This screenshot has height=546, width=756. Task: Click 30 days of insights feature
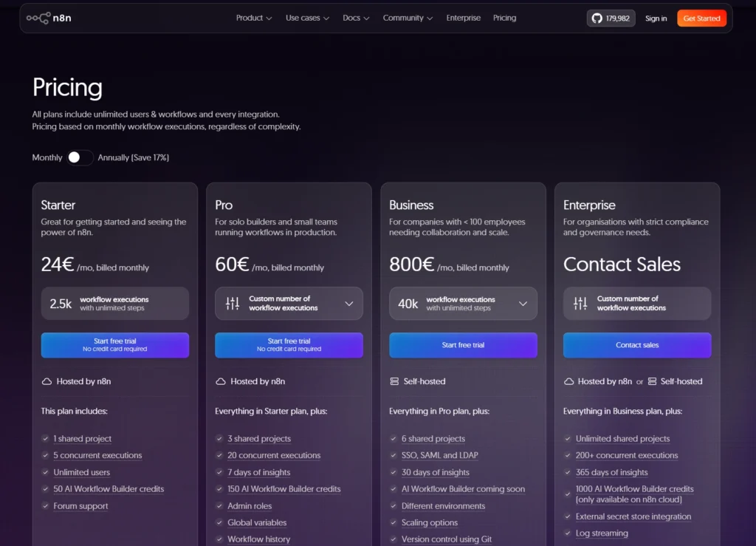pos(435,472)
